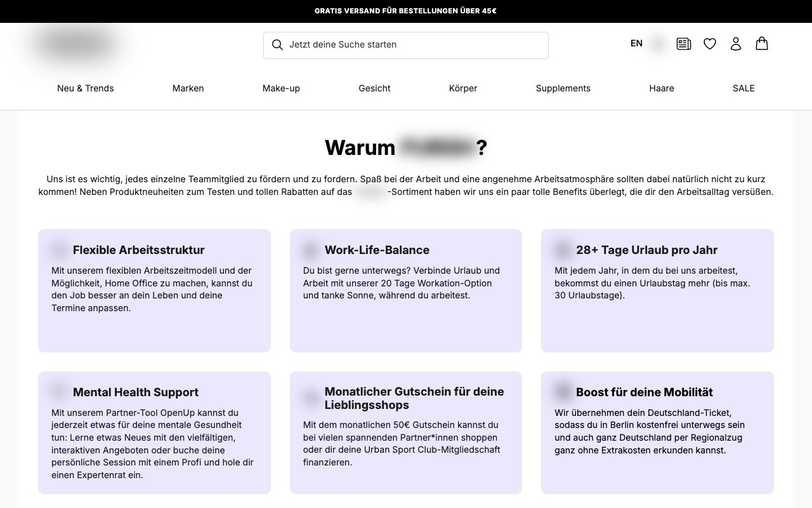Expand the Körper category

(x=463, y=88)
